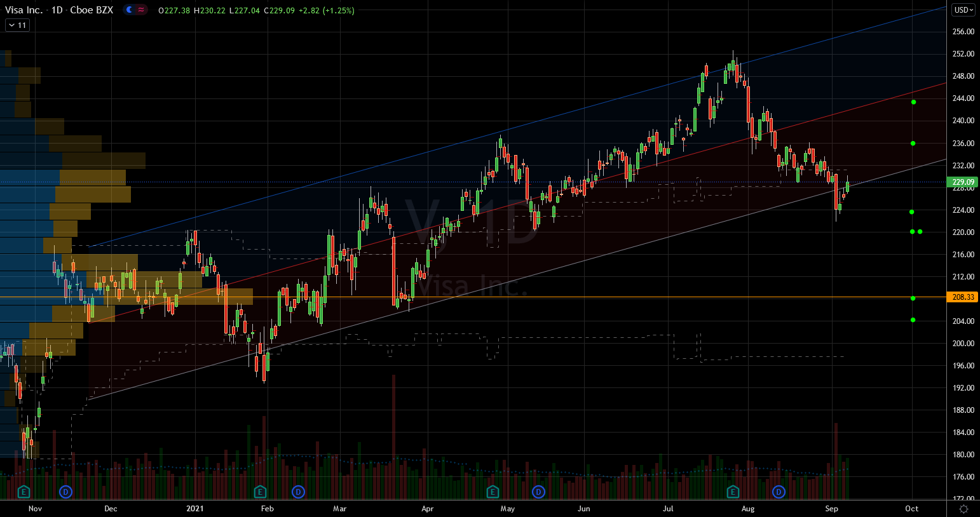Click the 216.00 price axis label
The height and width of the screenshot is (517, 980).
963,255
